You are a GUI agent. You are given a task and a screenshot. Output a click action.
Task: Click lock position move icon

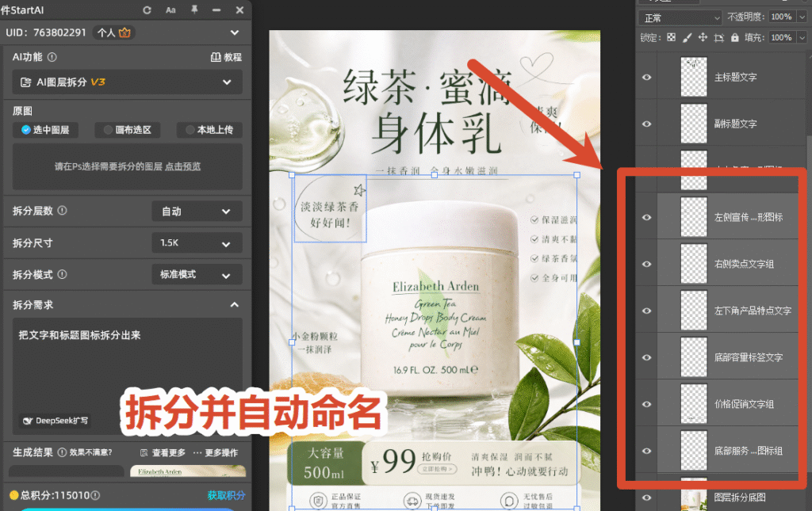tap(703, 37)
